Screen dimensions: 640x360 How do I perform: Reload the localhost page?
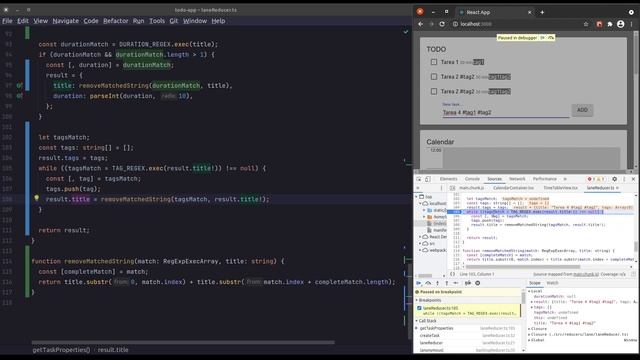[442, 24]
